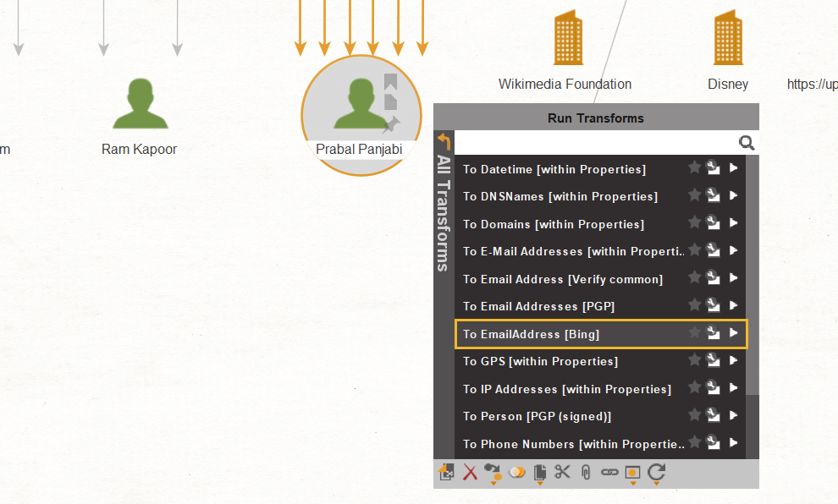Click the copy to new graph icon

click(x=446, y=472)
